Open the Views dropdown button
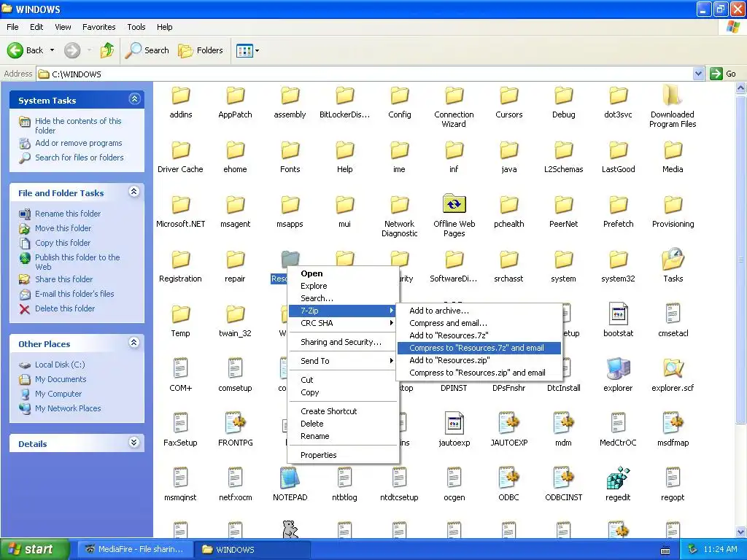 (248, 50)
